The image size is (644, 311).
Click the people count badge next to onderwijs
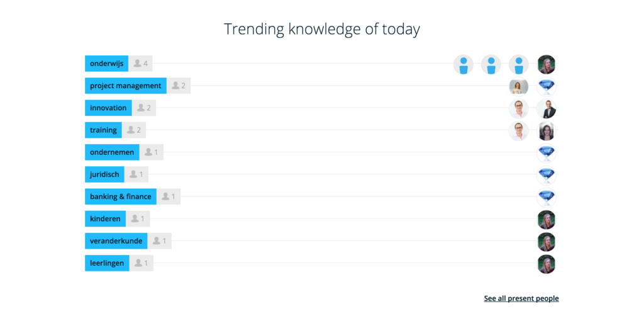[140, 64]
